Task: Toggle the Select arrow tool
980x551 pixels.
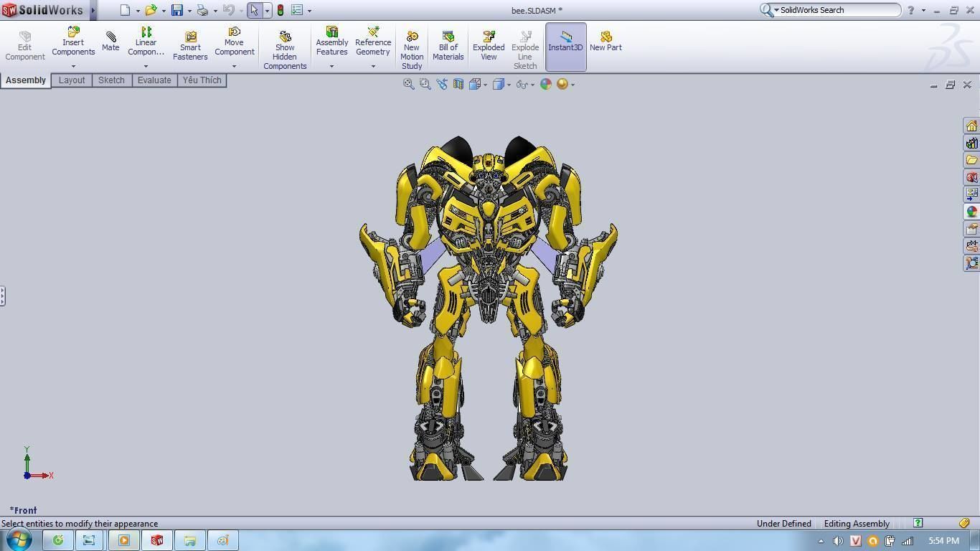Action: point(254,10)
